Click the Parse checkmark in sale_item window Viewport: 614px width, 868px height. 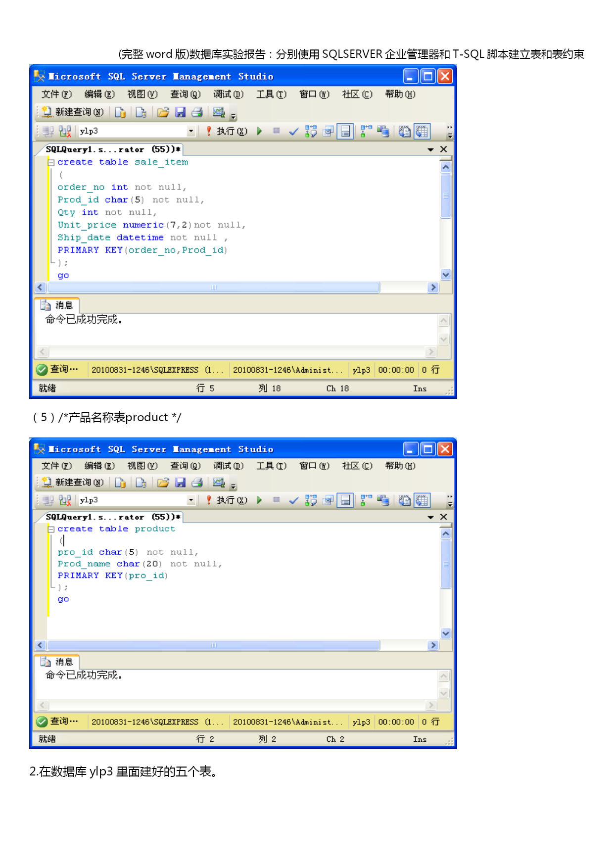(x=293, y=131)
